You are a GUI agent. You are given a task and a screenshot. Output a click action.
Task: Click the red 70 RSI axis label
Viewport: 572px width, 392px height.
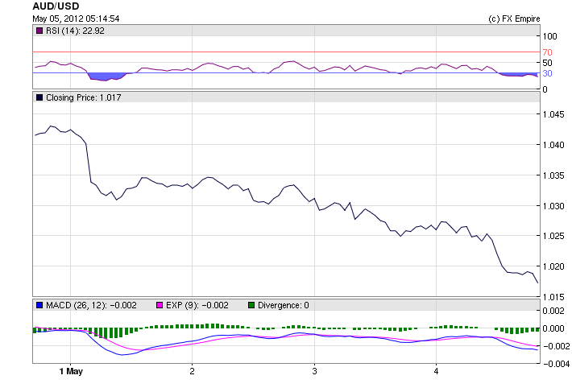547,52
